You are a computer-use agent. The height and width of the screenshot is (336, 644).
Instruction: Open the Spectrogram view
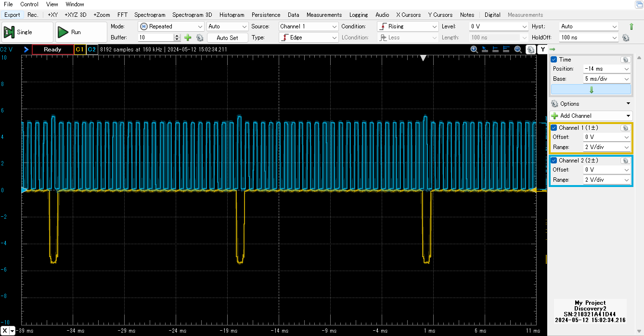click(x=150, y=15)
